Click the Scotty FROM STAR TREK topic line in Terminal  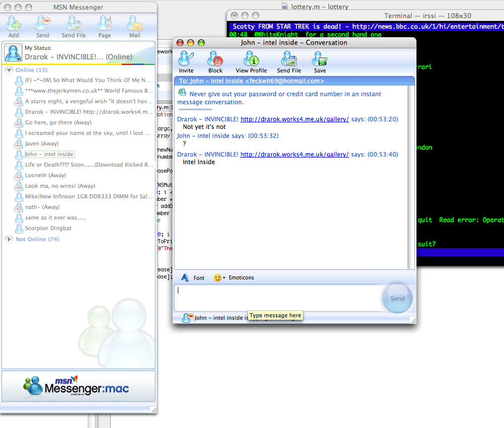coord(366,26)
